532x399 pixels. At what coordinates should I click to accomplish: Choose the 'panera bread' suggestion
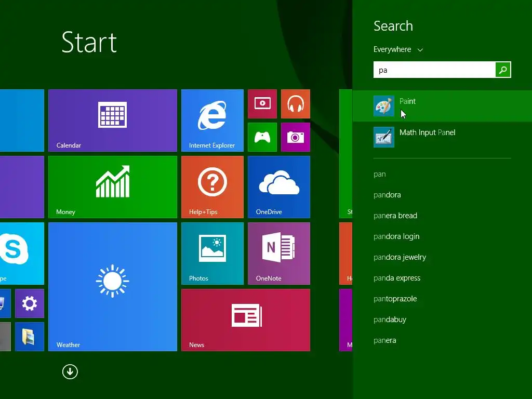[395, 216]
